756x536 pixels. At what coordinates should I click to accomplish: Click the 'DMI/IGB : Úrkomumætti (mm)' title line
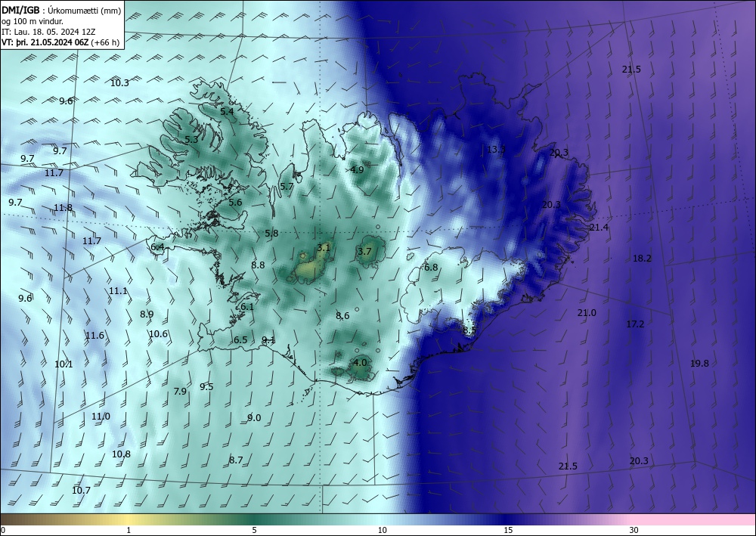tap(61, 11)
